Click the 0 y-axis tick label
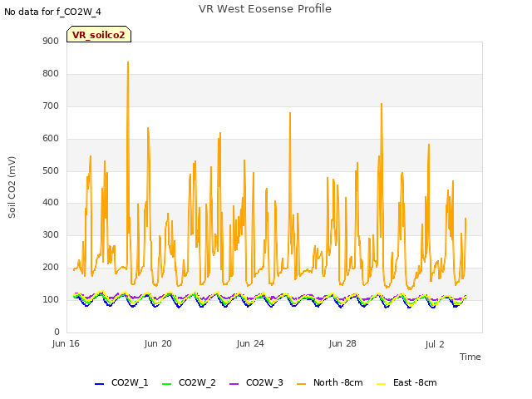The height and width of the screenshot is (399, 532). click(x=57, y=332)
